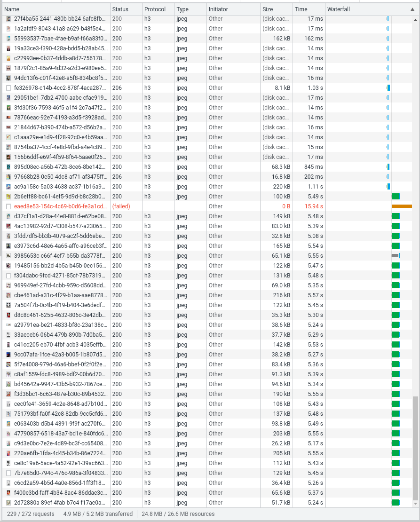Click the 229 / 272 requests status text
The height and width of the screenshot is (522, 420).
coord(30,514)
